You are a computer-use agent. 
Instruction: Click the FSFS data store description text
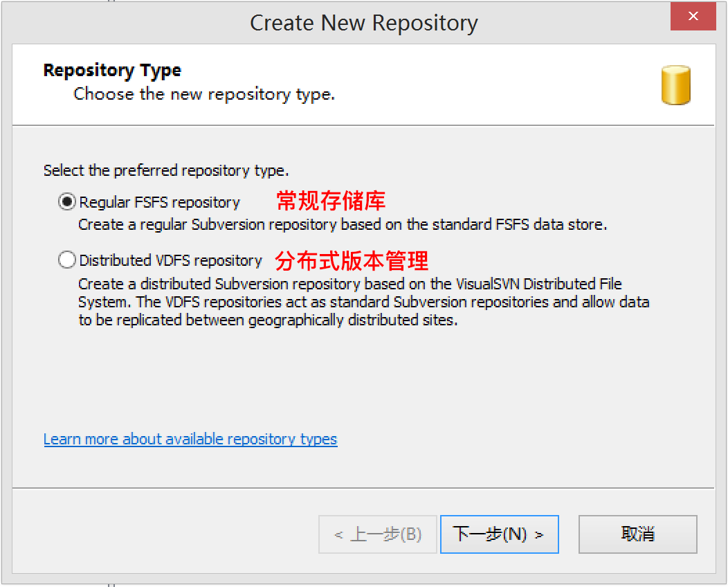tap(343, 225)
